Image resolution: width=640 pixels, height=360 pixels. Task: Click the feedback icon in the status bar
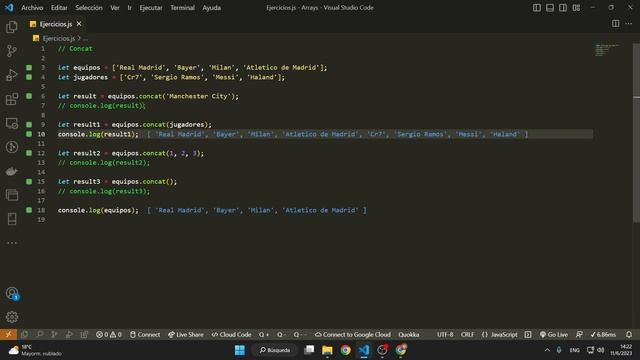pyautogui.click(x=579, y=334)
